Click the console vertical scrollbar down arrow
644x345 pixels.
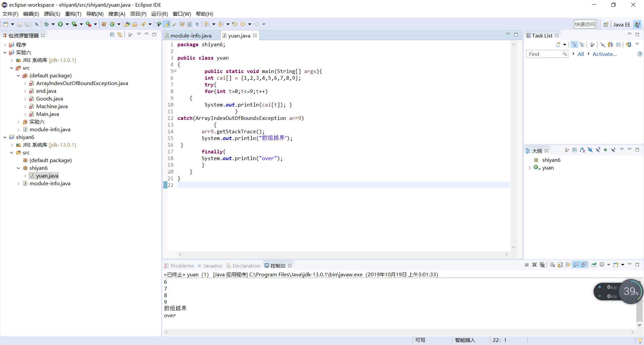pos(639,325)
